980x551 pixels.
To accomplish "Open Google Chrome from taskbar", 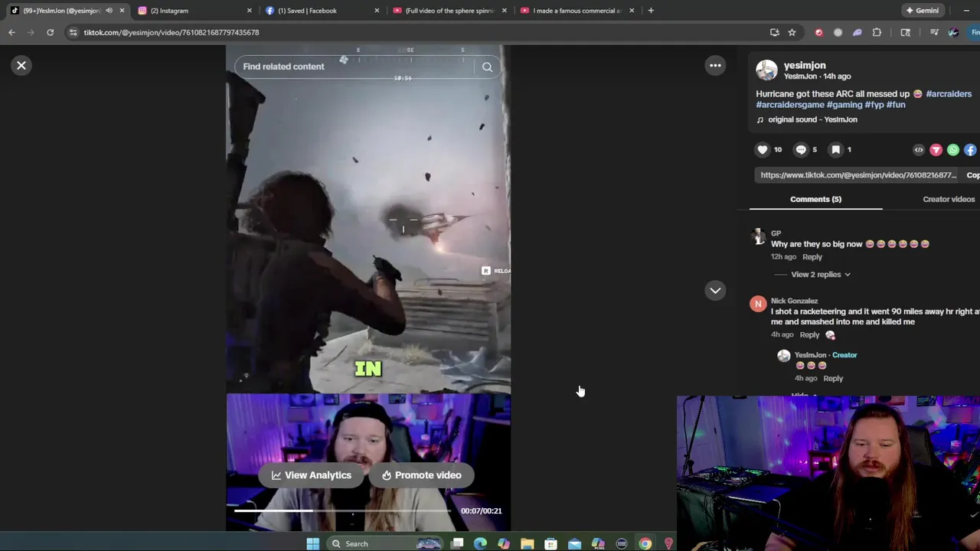I will tap(645, 543).
